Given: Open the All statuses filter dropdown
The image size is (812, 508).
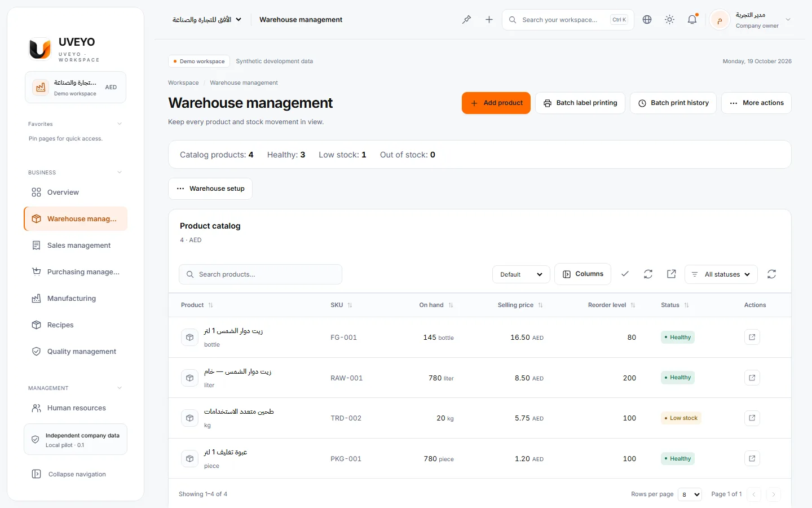Looking at the screenshot, I should click(x=721, y=274).
